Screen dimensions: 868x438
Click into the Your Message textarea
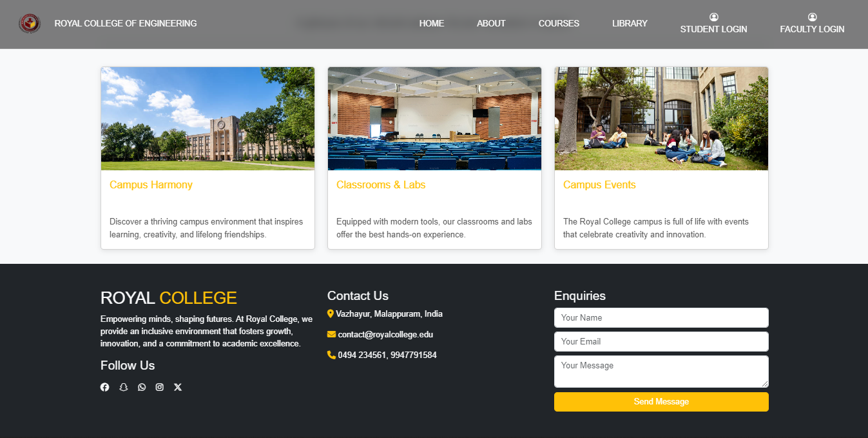tap(661, 372)
